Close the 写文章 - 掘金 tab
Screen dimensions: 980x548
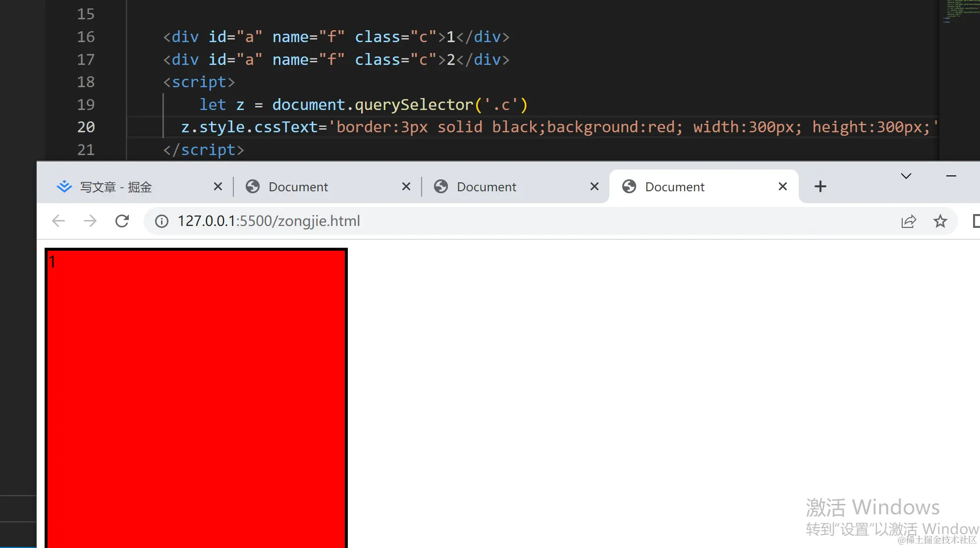coord(218,186)
